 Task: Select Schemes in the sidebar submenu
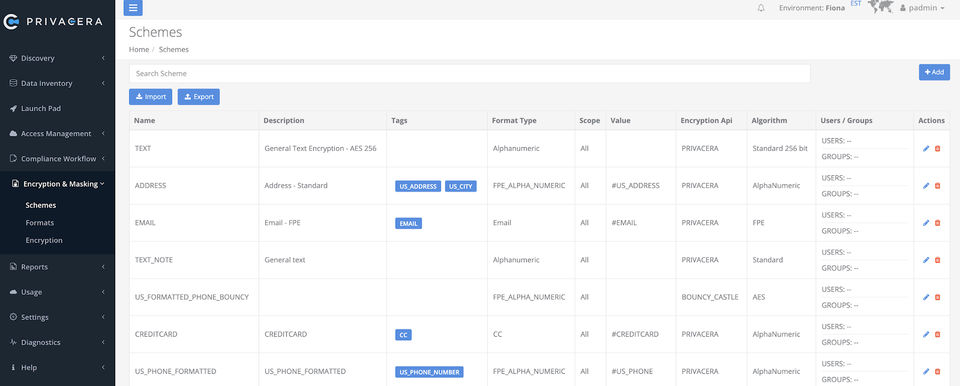point(40,205)
